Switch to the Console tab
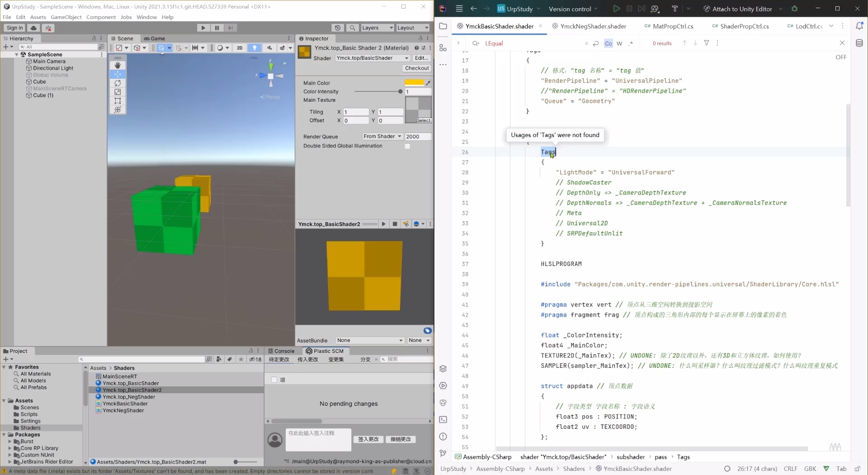The height and width of the screenshot is (475, 868). 285,351
